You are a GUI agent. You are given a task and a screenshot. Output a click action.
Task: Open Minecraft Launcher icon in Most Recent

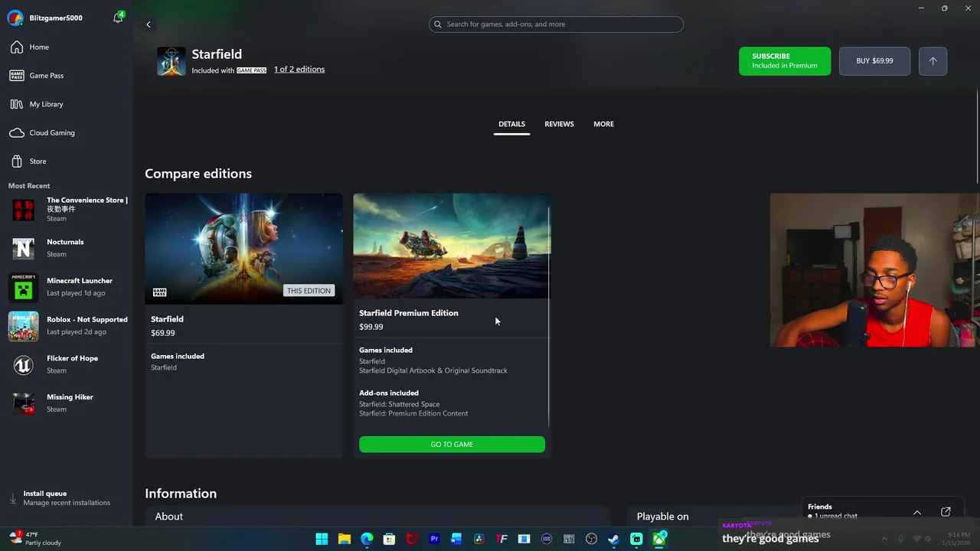23,287
